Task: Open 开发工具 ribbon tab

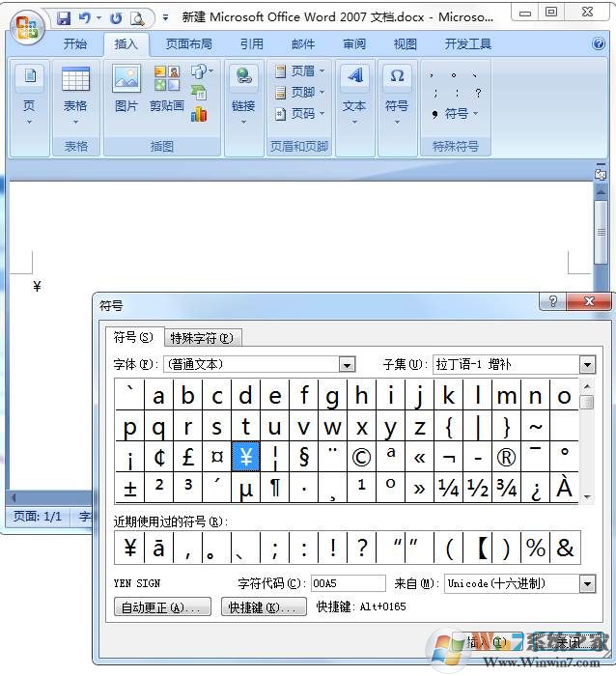Action: 467,44
